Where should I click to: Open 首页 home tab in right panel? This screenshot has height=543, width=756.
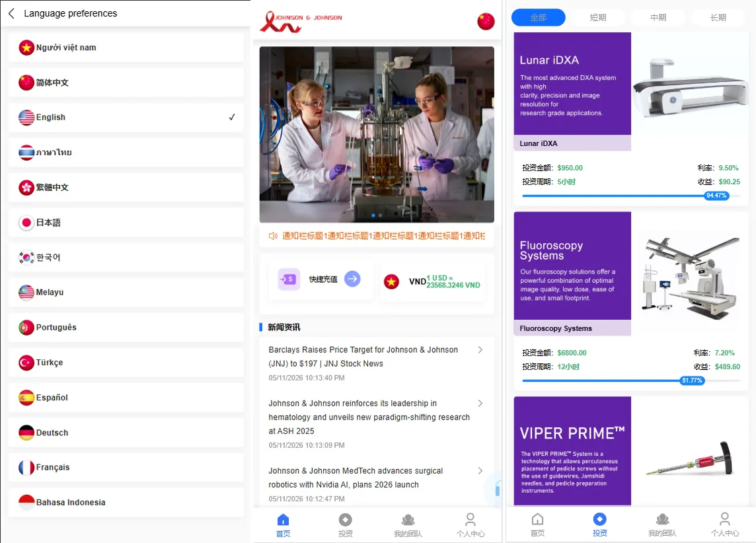pos(537,525)
